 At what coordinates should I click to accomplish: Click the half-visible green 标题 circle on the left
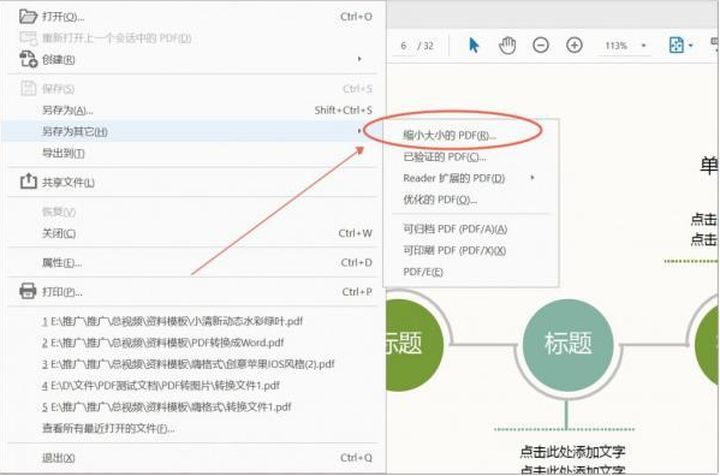tap(415, 344)
